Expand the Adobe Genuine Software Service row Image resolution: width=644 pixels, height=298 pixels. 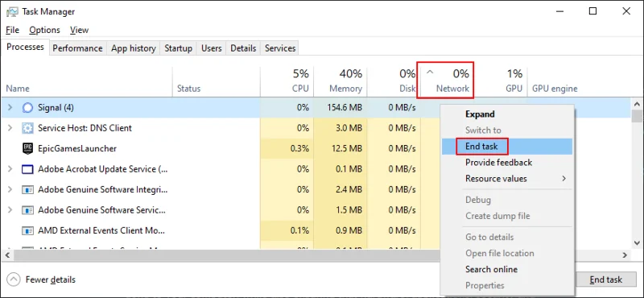tap(10, 210)
